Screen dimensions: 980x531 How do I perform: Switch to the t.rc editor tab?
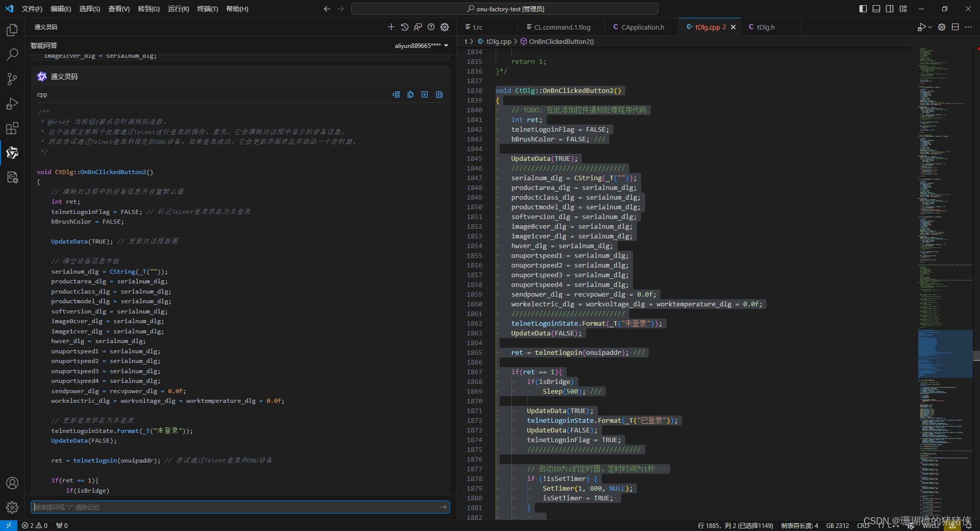pyautogui.click(x=487, y=27)
